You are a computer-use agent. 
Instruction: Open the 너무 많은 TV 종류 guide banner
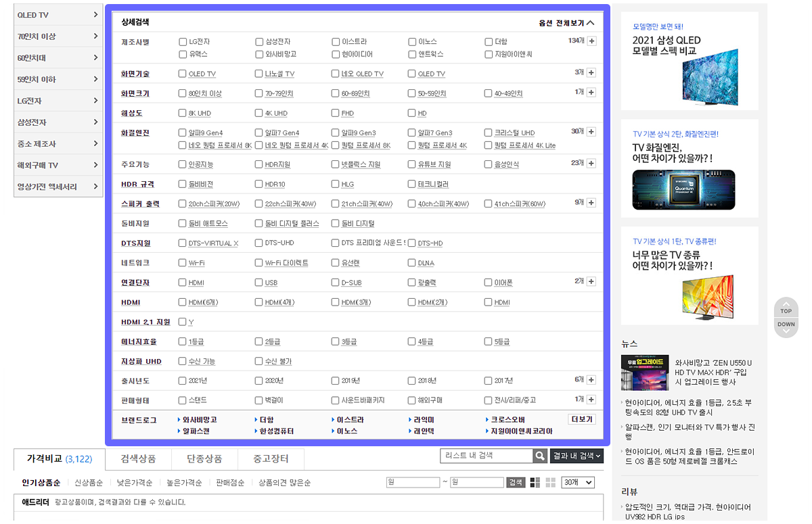pyautogui.click(x=690, y=276)
